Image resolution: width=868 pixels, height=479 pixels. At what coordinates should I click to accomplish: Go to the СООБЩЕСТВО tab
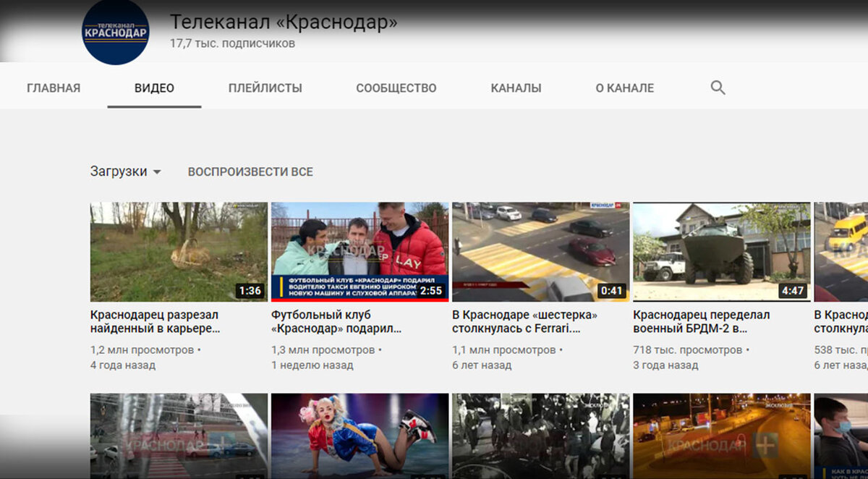tap(396, 88)
